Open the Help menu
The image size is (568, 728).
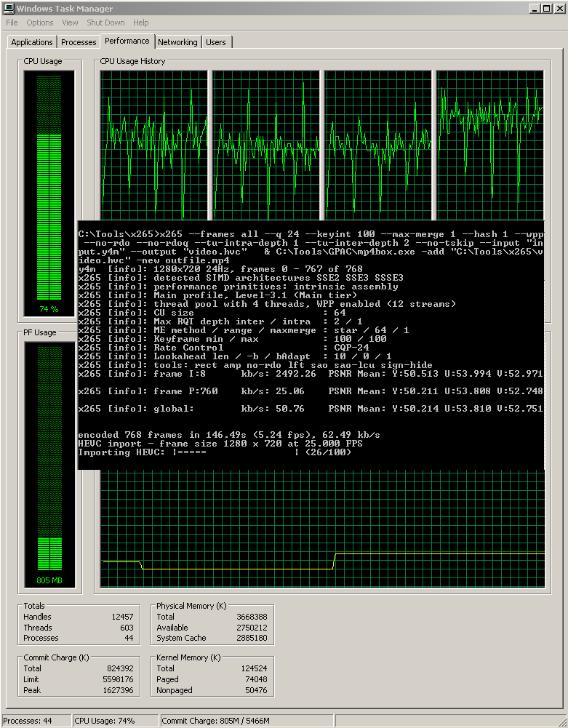(x=140, y=23)
